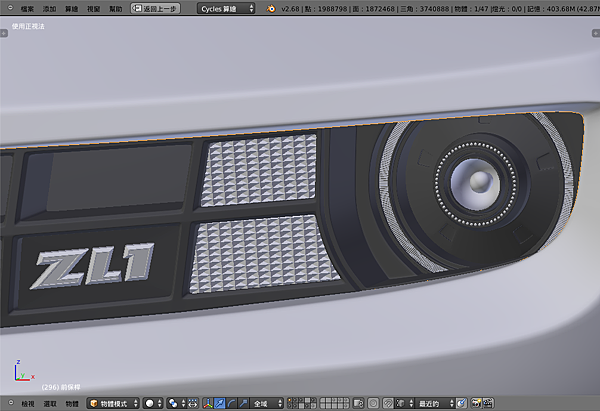Screen dimensions: 600x411
Task: Open the 幫助 (Help) menu
Action: click(x=116, y=8)
